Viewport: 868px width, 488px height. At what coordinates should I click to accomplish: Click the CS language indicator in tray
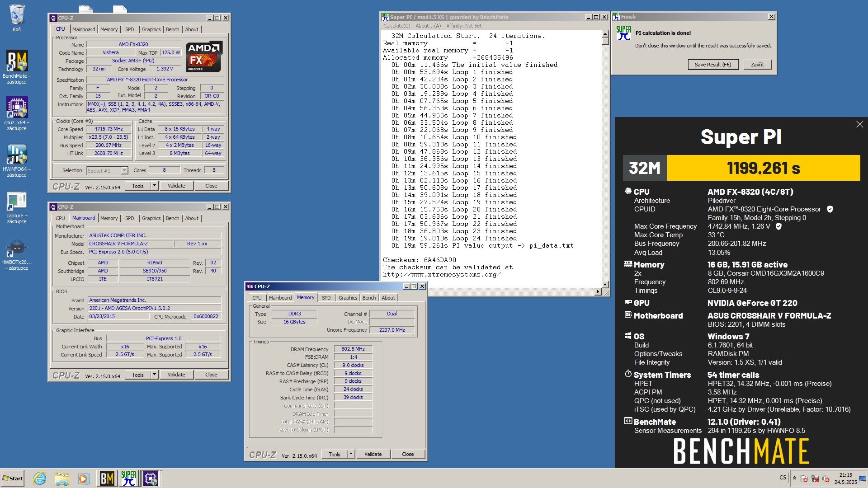pyautogui.click(x=783, y=478)
